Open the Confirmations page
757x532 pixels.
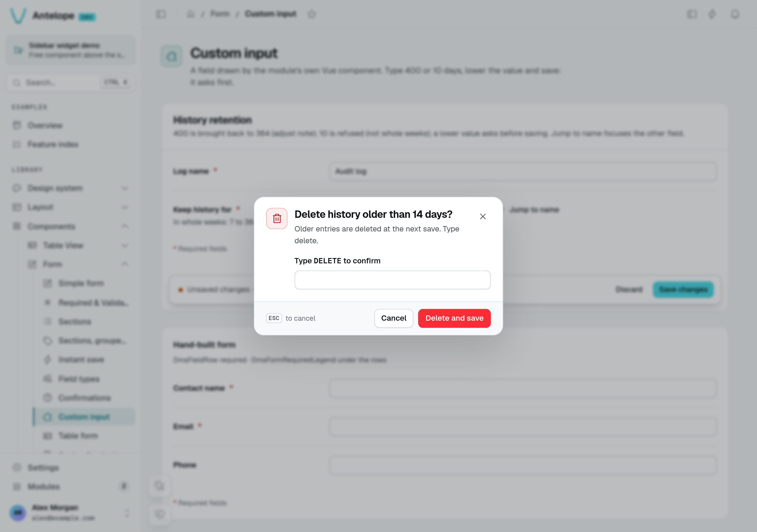click(x=86, y=398)
